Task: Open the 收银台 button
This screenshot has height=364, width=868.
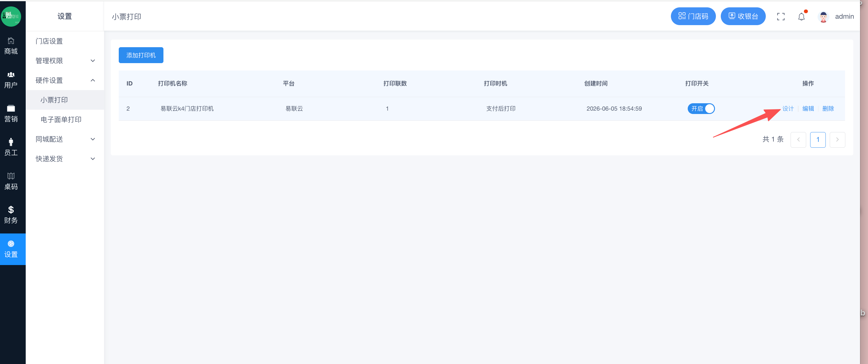Action: pos(743,16)
